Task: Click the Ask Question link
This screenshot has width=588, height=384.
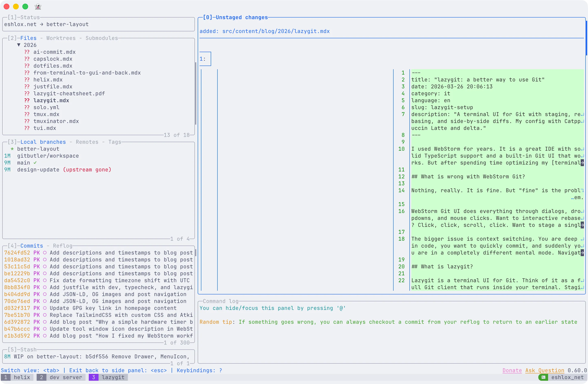Action: click(544, 370)
